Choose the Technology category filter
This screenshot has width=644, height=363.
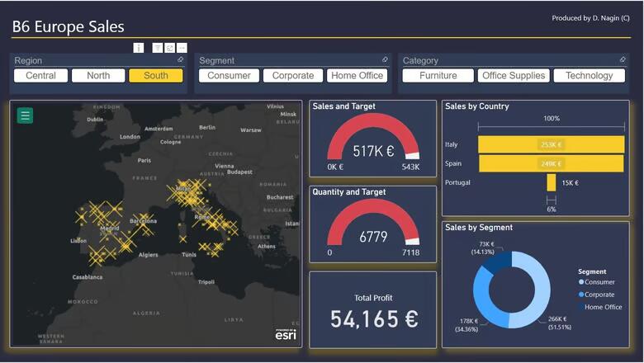589,76
